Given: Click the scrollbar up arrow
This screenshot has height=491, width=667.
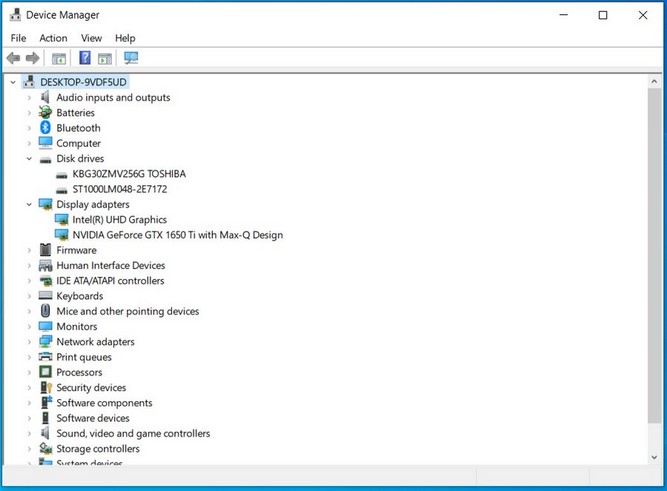Looking at the screenshot, I should click(x=654, y=81).
